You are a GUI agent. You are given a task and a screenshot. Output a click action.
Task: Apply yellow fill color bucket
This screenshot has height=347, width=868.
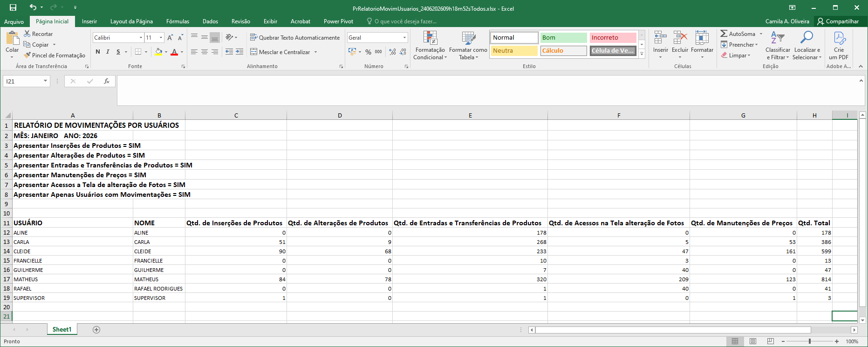click(x=158, y=52)
